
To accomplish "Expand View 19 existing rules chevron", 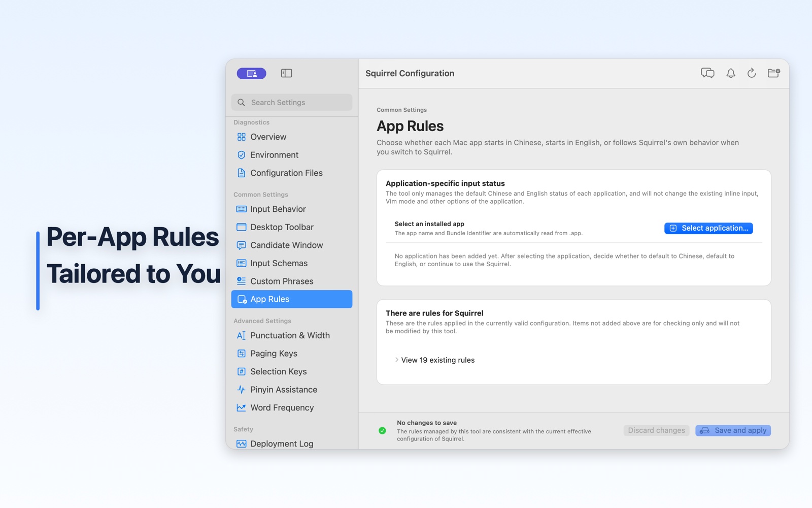I will click(397, 360).
